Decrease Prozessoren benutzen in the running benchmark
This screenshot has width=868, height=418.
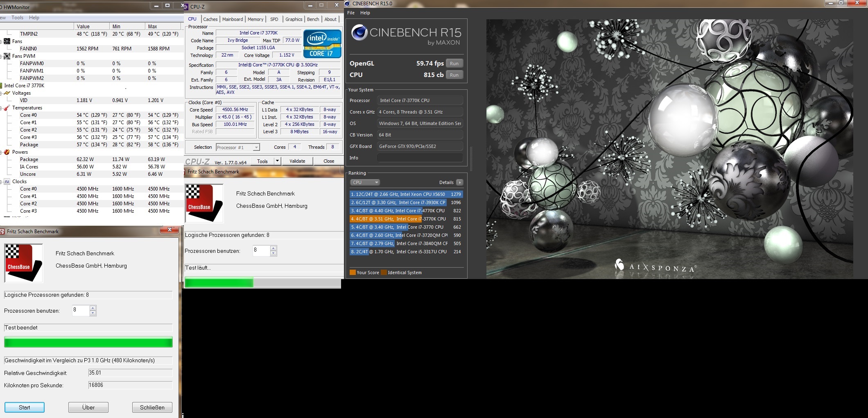[x=274, y=253]
